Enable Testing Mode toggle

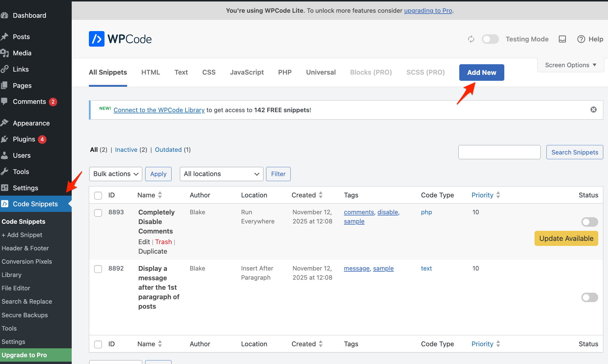pos(490,39)
